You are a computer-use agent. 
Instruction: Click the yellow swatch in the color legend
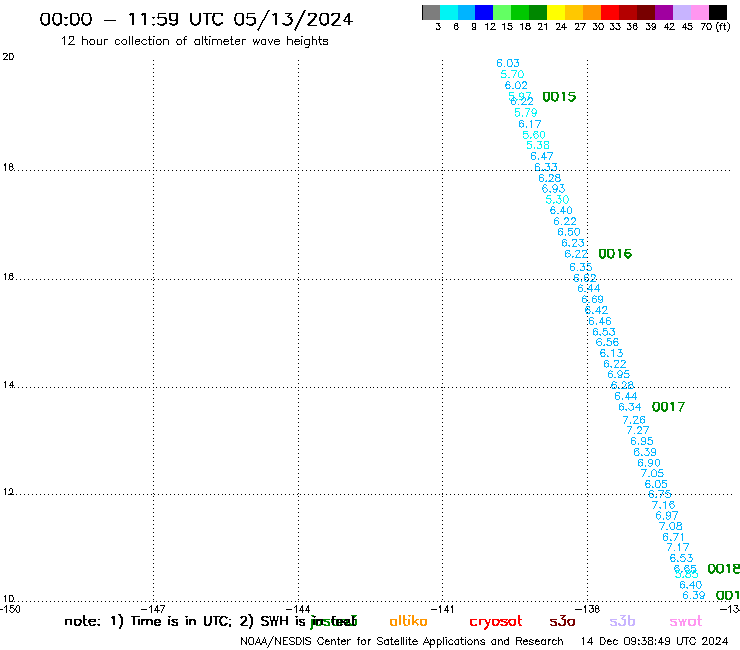point(556,12)
